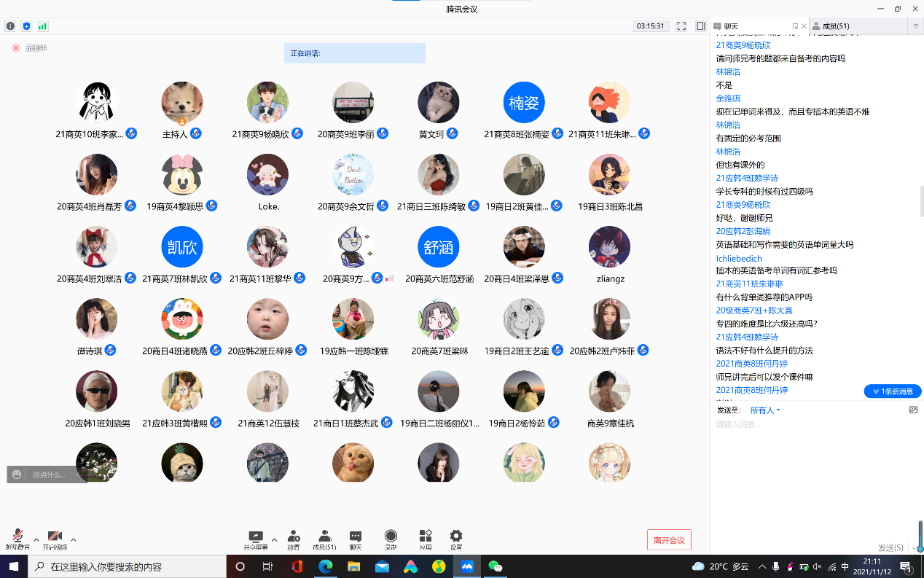
Task: Check the green network signal status icon
Action: [x=42, y=26]
